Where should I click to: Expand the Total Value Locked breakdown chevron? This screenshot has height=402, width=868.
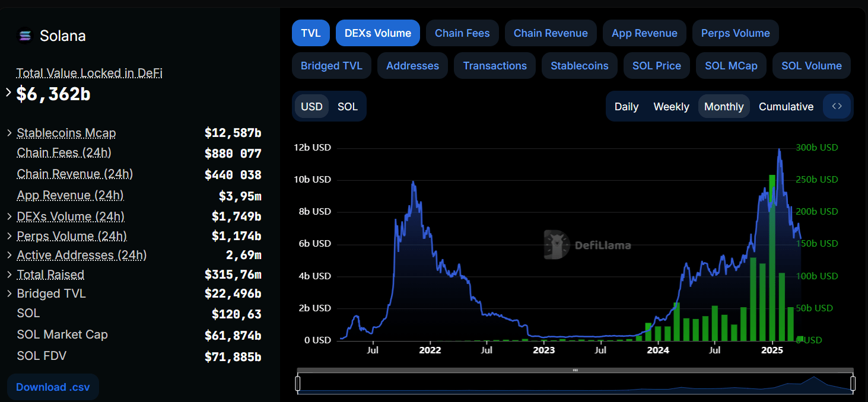coord(8,92)
